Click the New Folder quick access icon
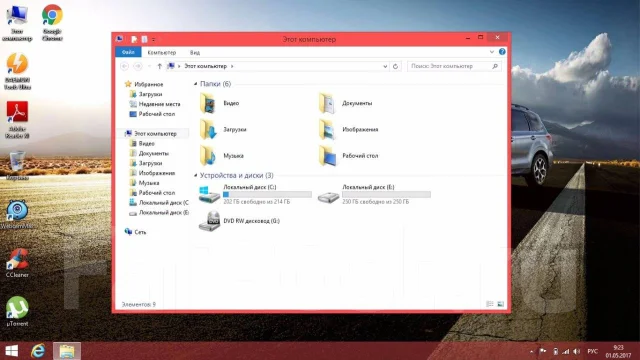Screen dimensions: 640x360 [x=144, y=40]
